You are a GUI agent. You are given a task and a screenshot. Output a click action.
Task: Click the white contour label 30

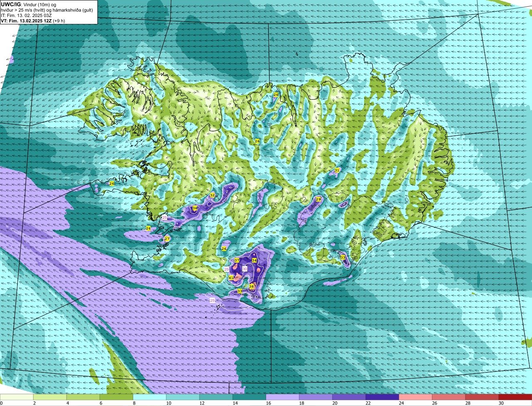[x=245, y=269]
